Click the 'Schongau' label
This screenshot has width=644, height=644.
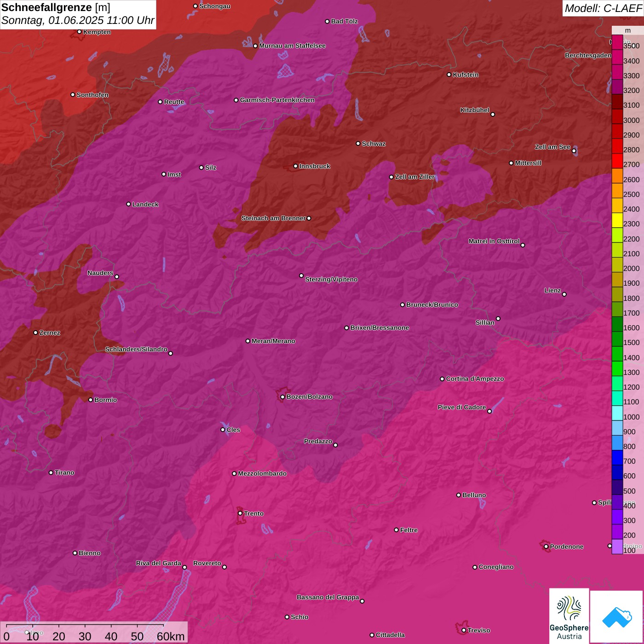(215, 6)
